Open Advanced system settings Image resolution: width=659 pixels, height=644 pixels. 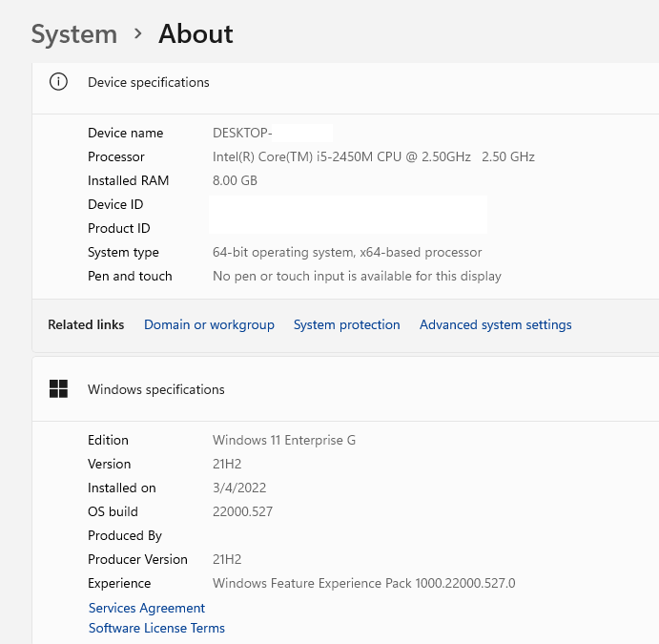pyautogui.click(x=495, y=325)
